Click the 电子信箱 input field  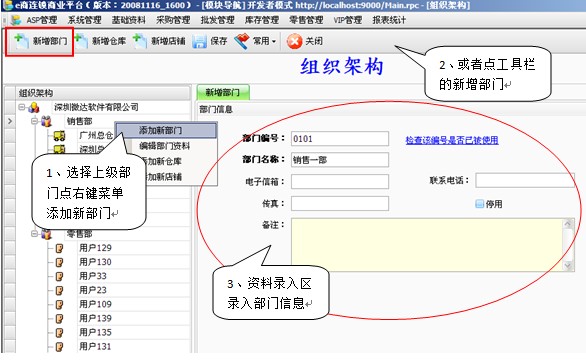pyautogui.click(x=340, y=182)
